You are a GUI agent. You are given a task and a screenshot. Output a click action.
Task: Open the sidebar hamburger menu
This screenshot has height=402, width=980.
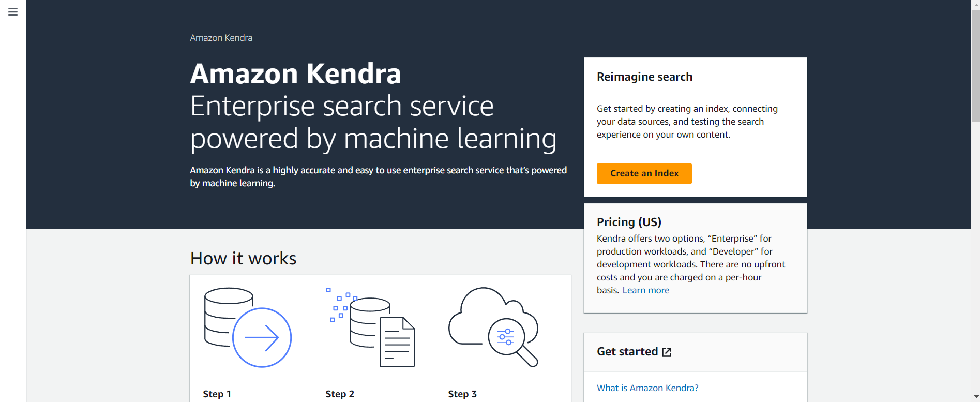point(12,11)
